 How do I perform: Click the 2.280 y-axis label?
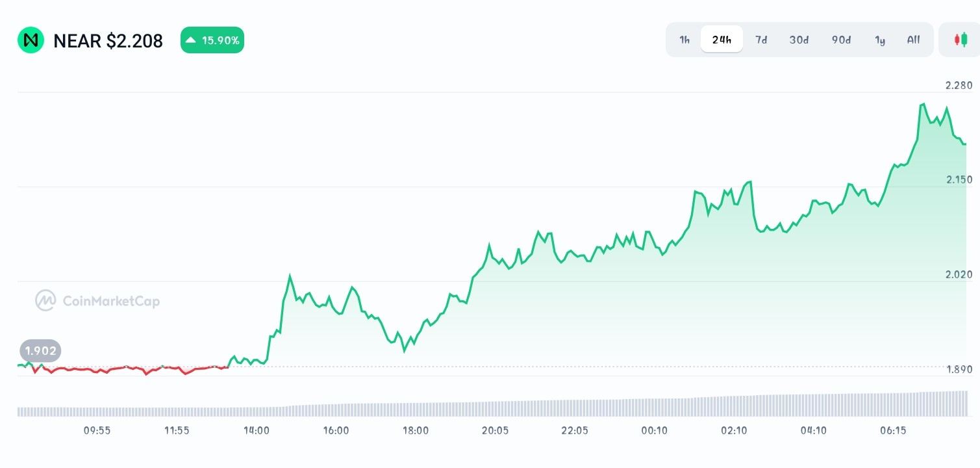[959, 85]
